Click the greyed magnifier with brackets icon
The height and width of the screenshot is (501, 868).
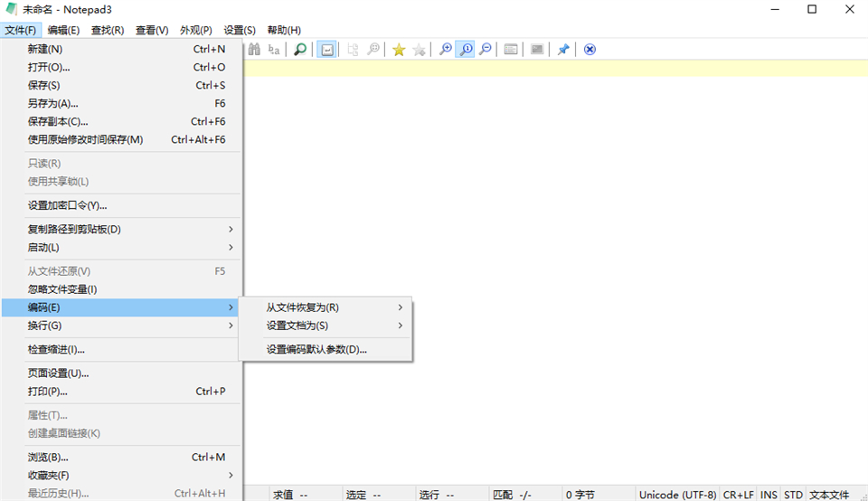pyautogui.click(x=373, y=49)
